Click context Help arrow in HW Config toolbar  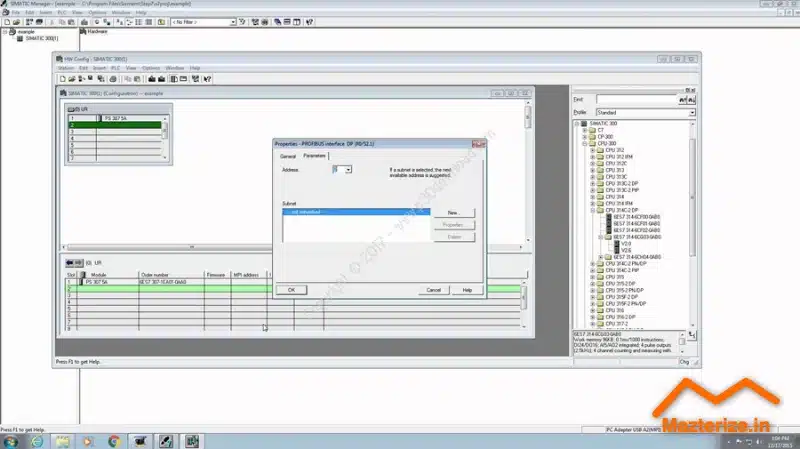click(x=207, y=79)
